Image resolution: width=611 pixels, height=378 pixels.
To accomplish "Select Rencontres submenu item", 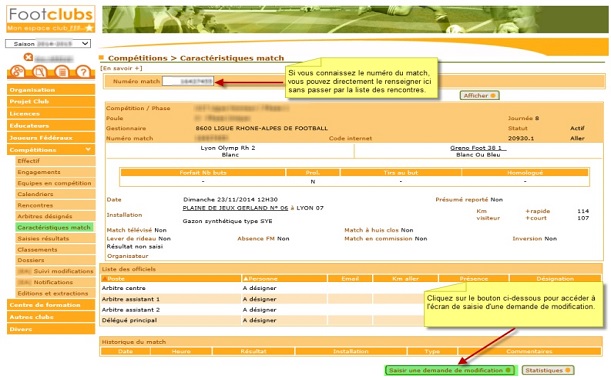I will pyautogui.click(x=55, y=205).
